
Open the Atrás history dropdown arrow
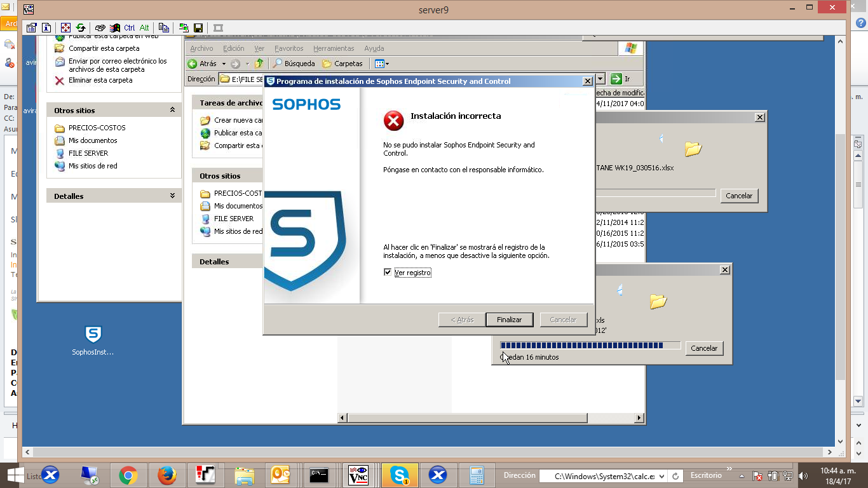[224, 64]
